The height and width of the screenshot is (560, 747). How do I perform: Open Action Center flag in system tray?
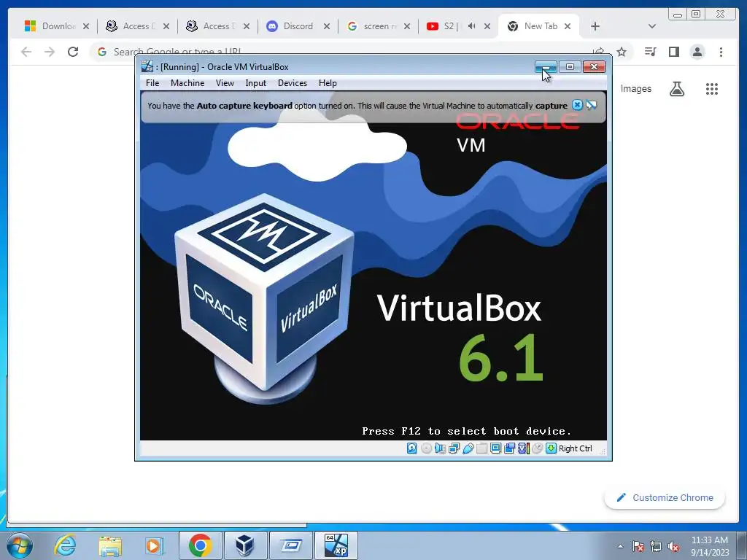638,546
